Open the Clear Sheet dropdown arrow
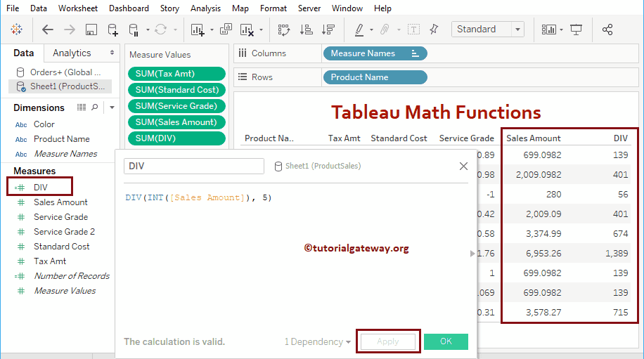 (262, 30)
